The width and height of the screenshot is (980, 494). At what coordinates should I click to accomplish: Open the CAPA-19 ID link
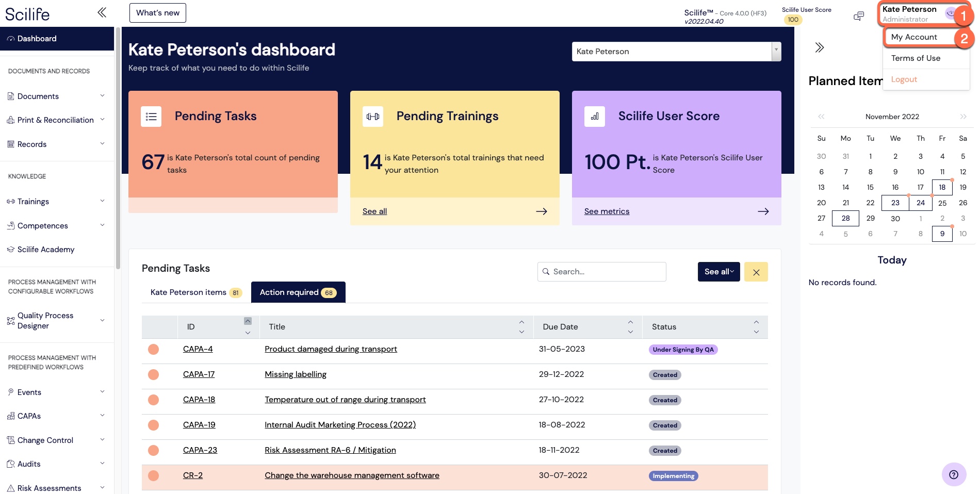(199, 425)
